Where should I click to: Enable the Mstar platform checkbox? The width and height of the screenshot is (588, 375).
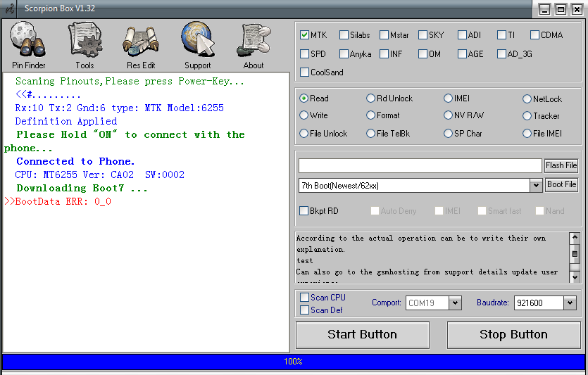(384, 35)
